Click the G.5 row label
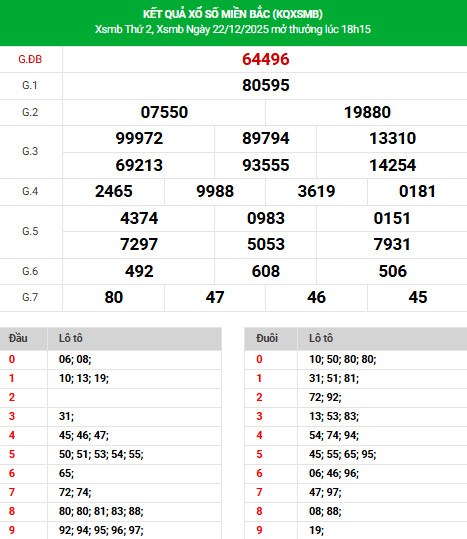The image size is (467, 539). [x=30, y=231]
